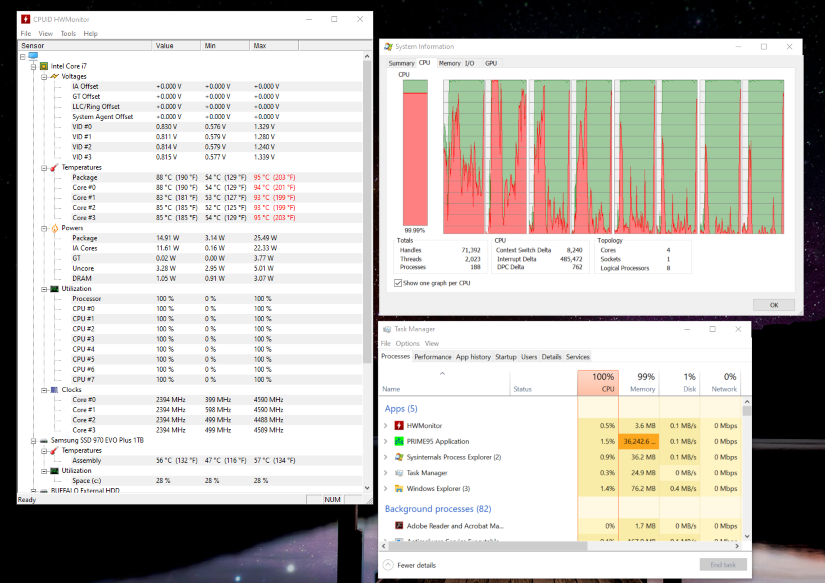Click the Intel Core i7 processor icon
Viewport: 825px width, 583px height.
(x=44, y=66)
